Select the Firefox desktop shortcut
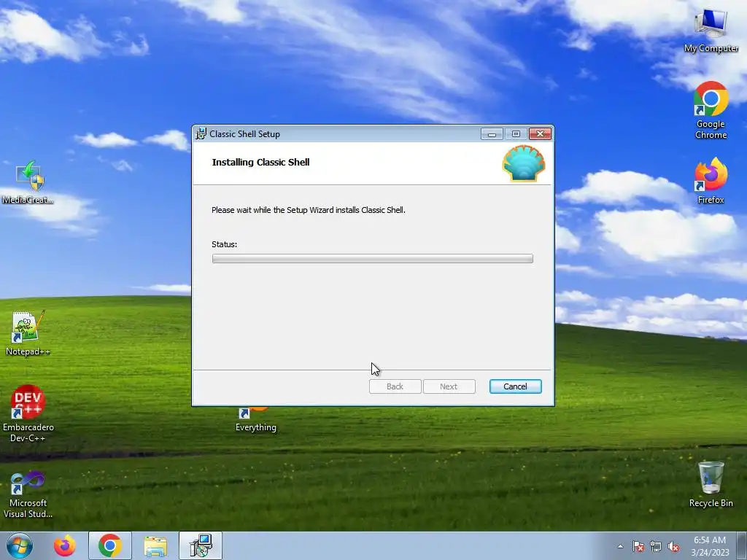The width and height of the screenshot is (747, 560). (711, 181)
